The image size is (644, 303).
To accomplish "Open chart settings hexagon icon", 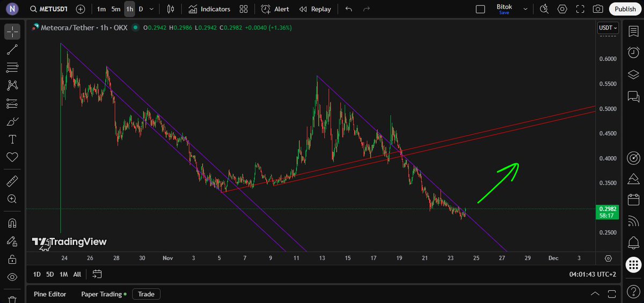I will 562,9.
